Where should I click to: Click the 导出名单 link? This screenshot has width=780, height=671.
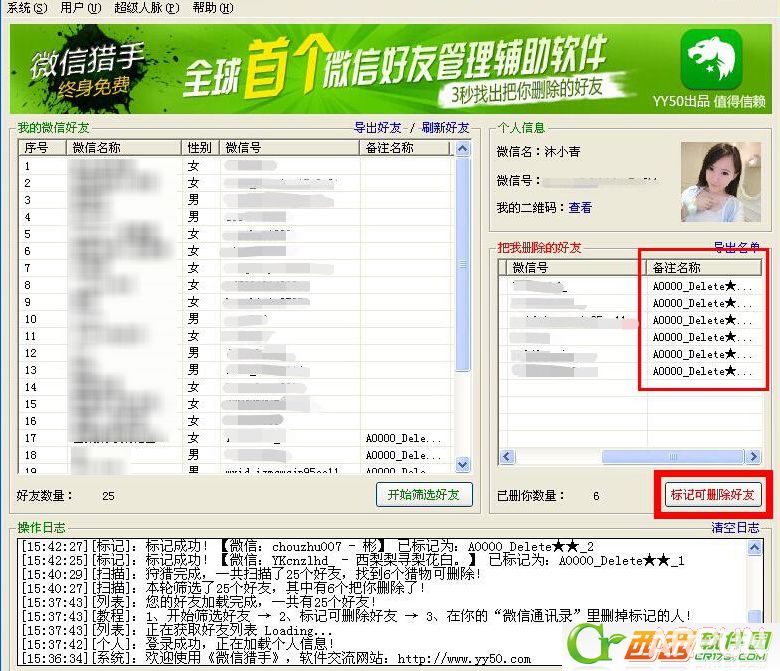735,247
